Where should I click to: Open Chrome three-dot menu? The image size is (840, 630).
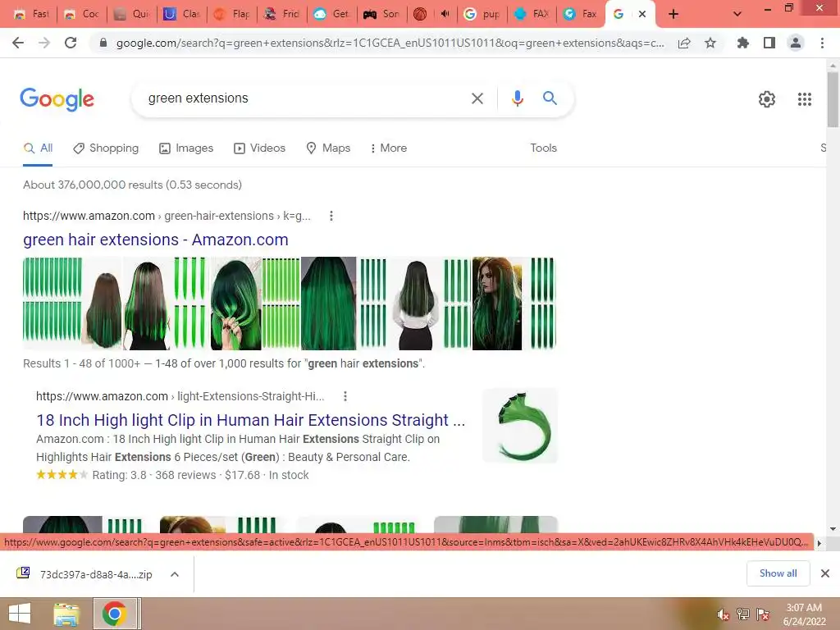(x=822, y=43)
